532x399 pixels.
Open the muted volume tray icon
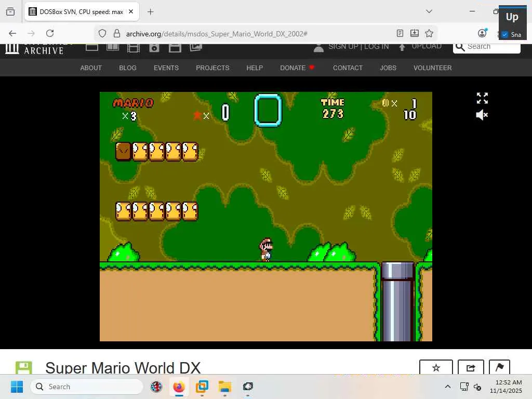pos(477,387)
